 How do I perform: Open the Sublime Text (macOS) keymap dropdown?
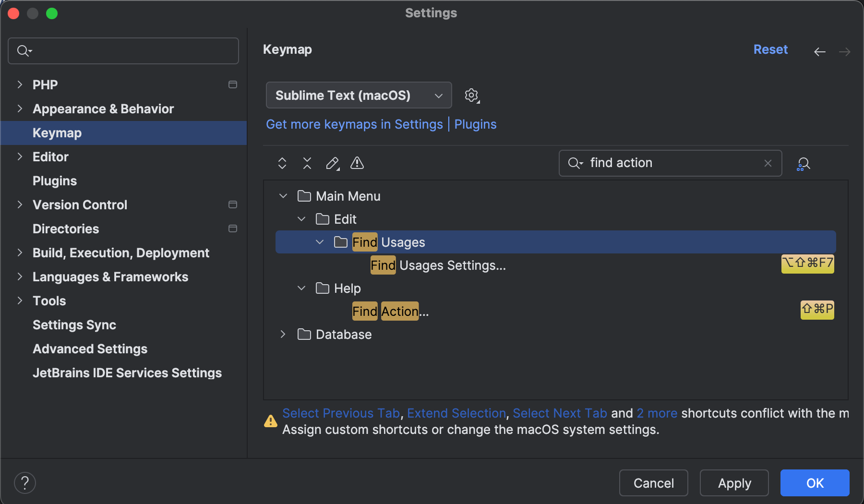tap(359, 95)
